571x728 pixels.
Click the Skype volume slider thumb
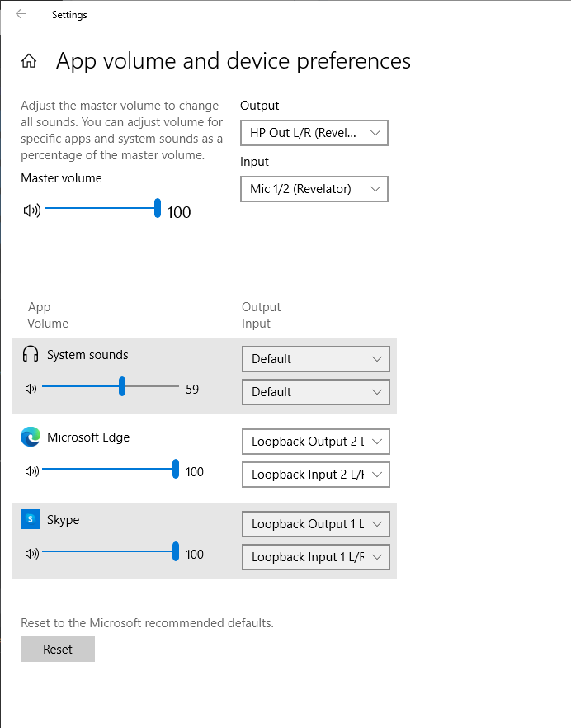[x=175, y=551]
